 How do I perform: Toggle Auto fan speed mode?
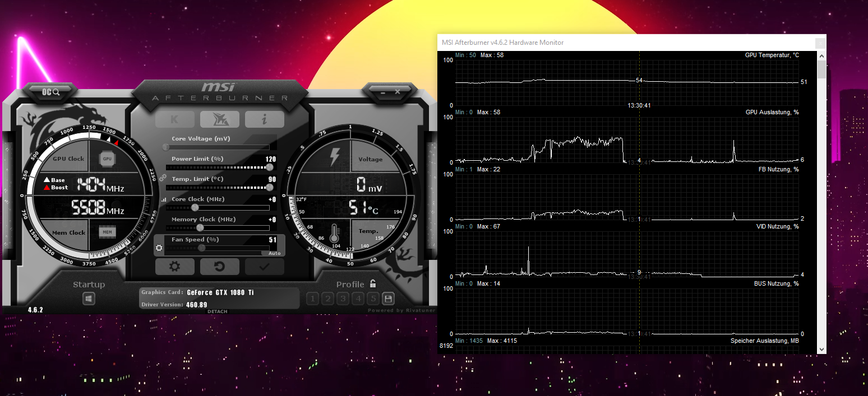[274, 253]
